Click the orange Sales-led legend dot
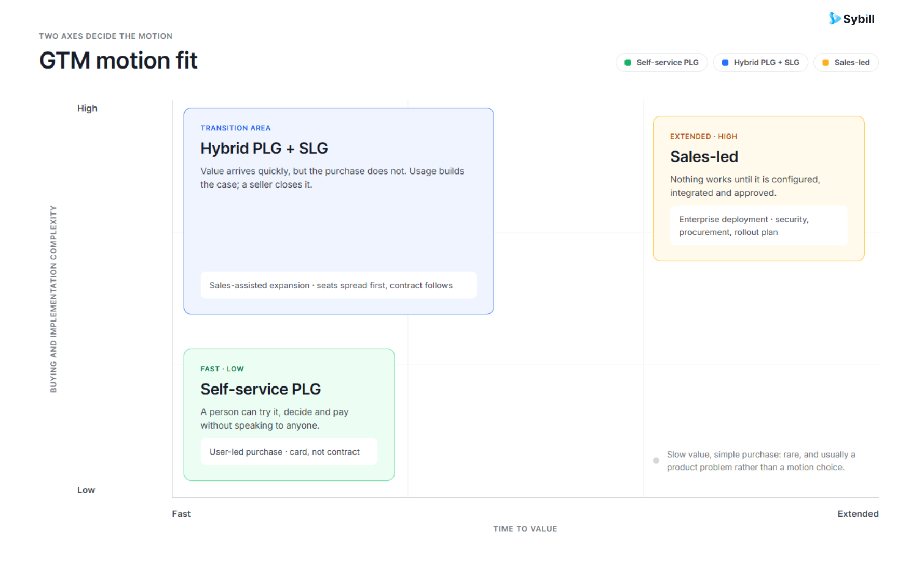 coord(825,62)
